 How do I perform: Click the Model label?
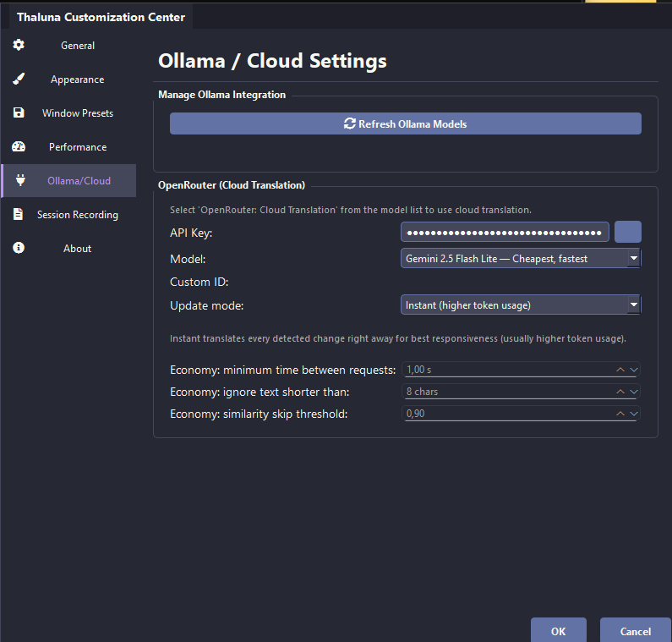coord(188,259)
